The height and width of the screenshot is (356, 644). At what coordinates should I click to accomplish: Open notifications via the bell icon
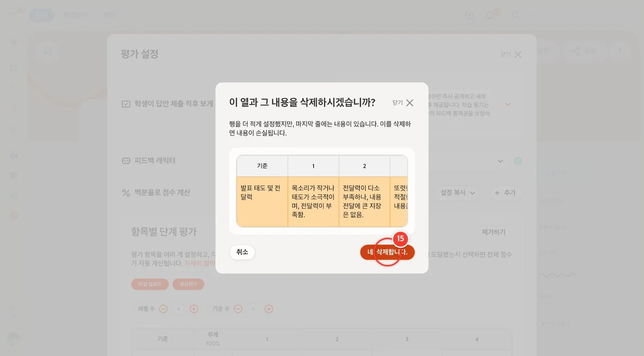[x=489, y=16]
